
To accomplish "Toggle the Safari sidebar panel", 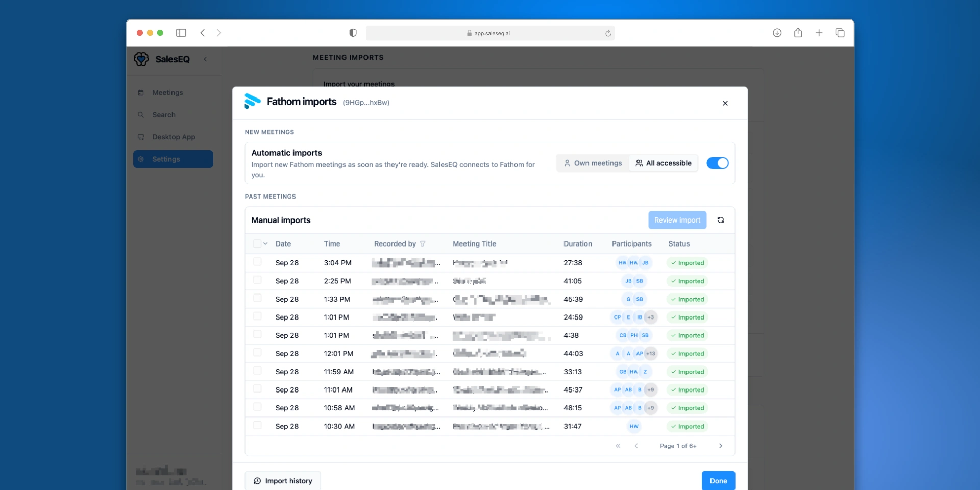I will pos(181,33).
